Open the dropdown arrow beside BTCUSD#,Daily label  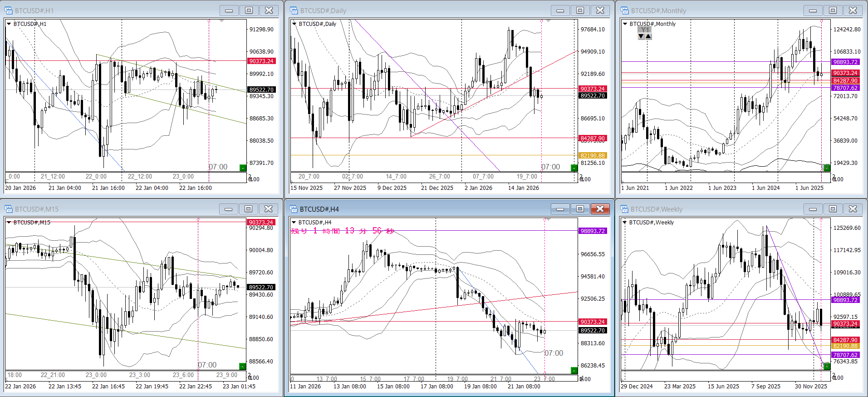[294, 24]
